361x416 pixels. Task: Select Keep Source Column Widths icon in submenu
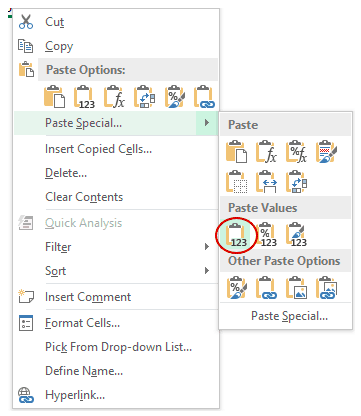point(266,182)
